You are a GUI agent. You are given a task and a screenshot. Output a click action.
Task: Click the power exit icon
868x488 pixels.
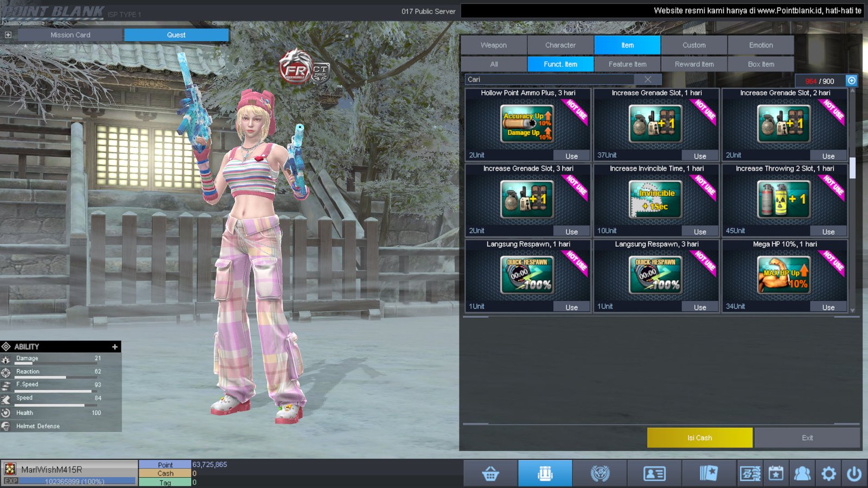pos(854,474)
